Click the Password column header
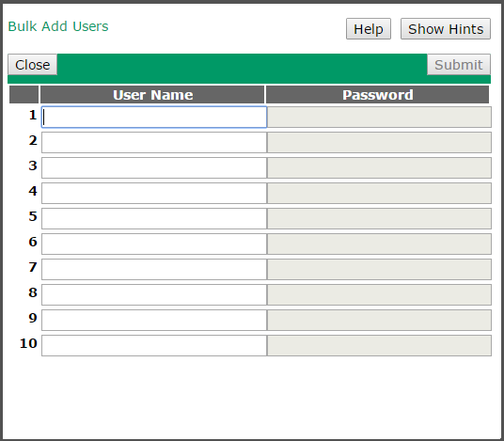 [x=377, y=94]
